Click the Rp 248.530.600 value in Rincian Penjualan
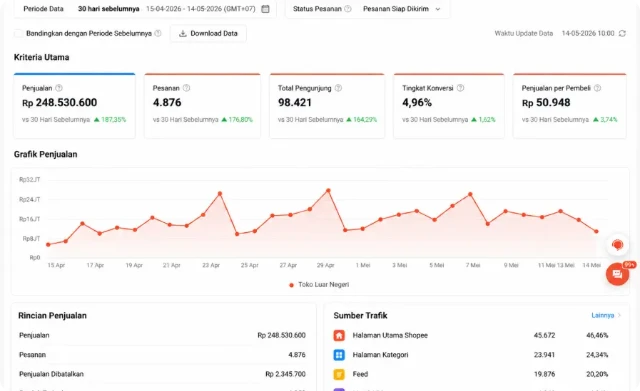Image resolution: width=640 pixels, height=391 pixels. (281, 335)
